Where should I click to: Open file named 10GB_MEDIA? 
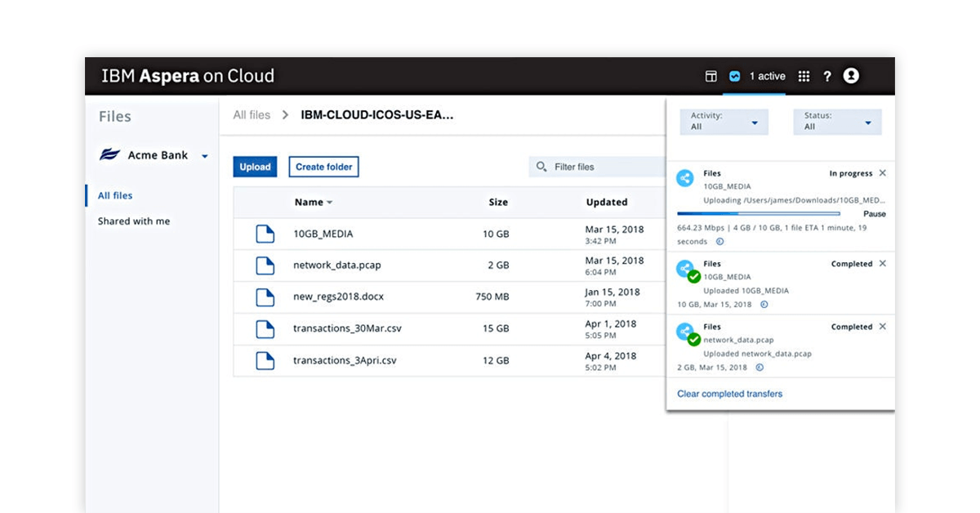click(x=323, y=234)
